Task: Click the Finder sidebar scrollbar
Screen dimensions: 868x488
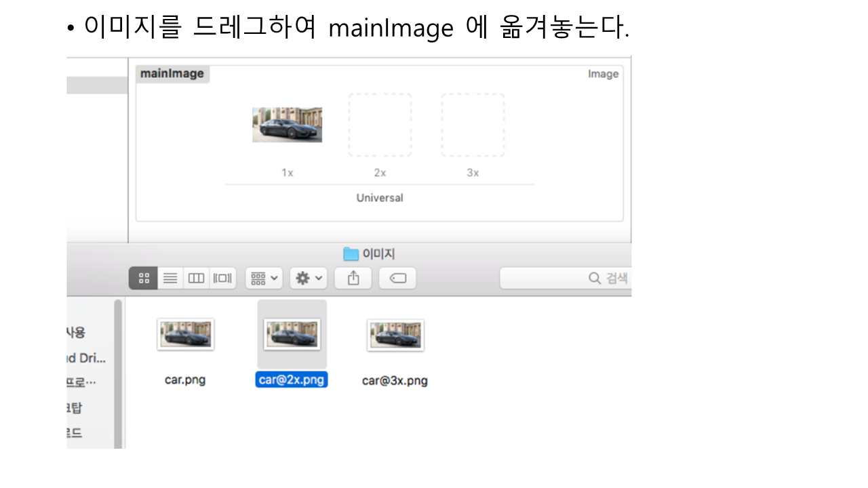Action: [x=118, y=373]
